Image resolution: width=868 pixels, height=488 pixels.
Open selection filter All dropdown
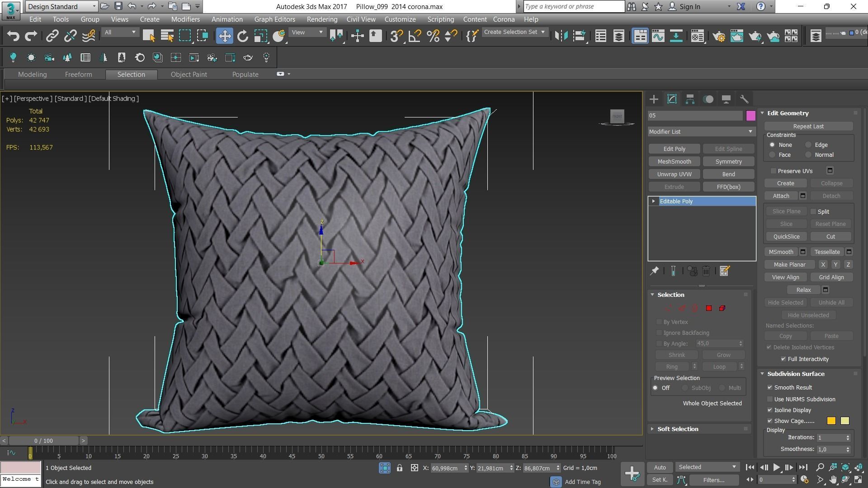pos(119,32)
